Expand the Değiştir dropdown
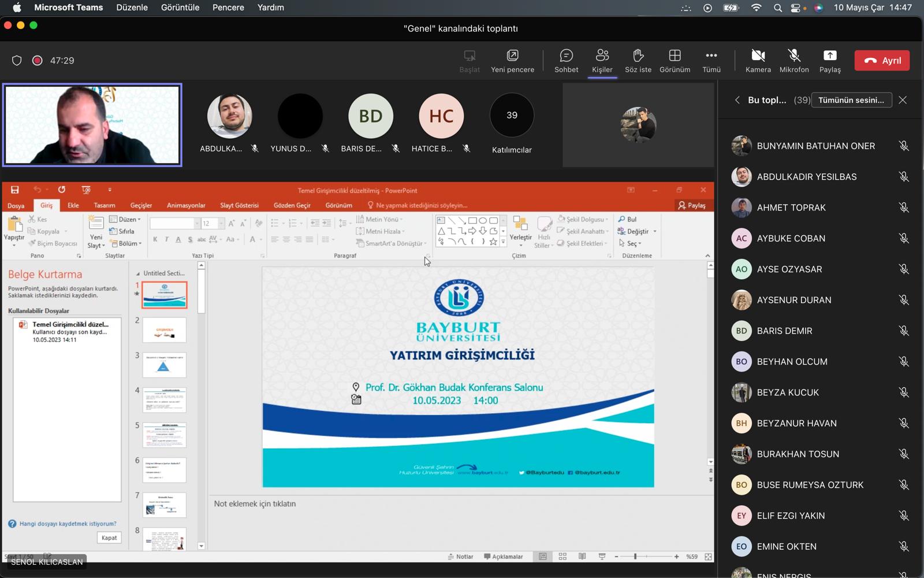This screenshot has width=924, height=578. [x=655, y=231]
